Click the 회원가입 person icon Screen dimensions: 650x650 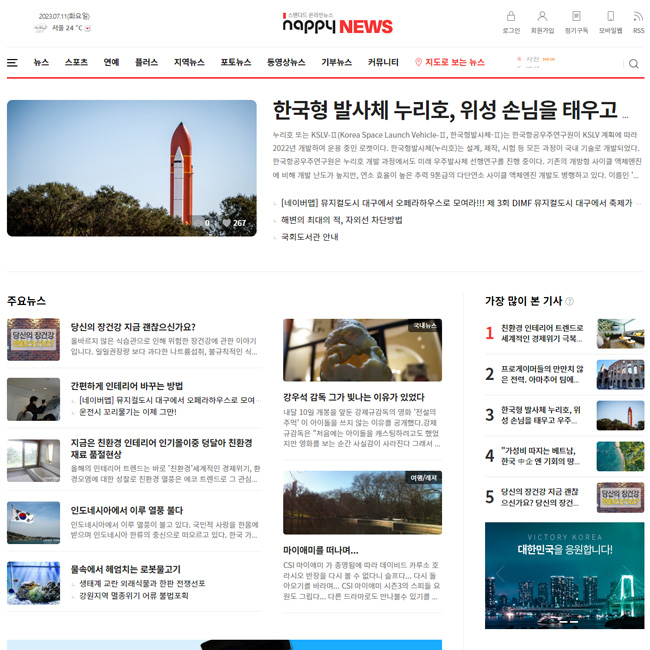coord(542,16)
